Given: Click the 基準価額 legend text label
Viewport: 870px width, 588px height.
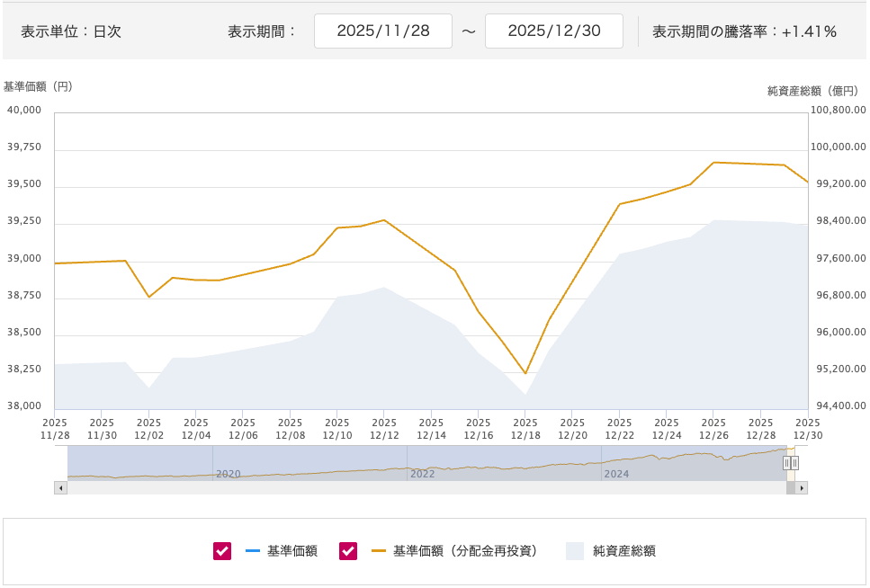Looking at the screenshot, I should click(x=292, y=551).
